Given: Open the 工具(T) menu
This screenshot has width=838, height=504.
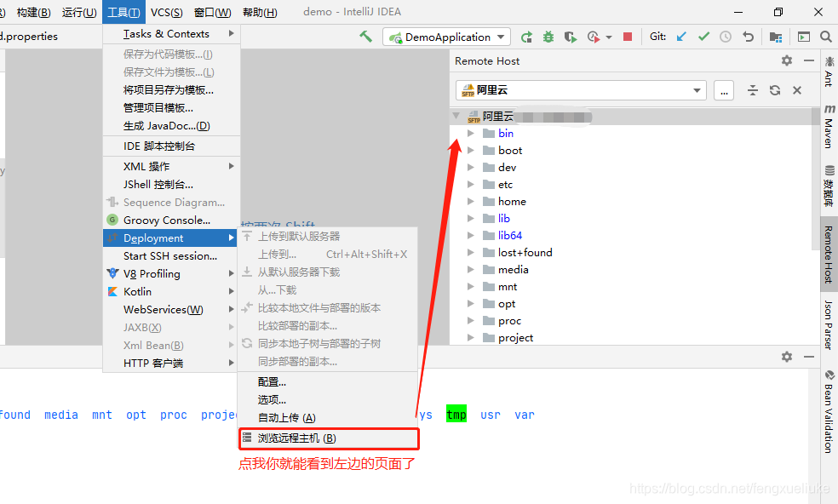Looking at the screenshot, I should [123, 12].
